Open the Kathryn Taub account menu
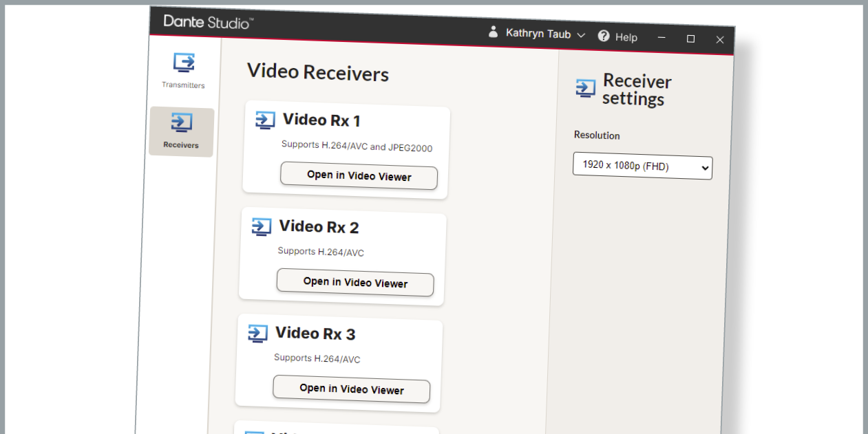The image size is (868, 434). click(x=538, y=34)
